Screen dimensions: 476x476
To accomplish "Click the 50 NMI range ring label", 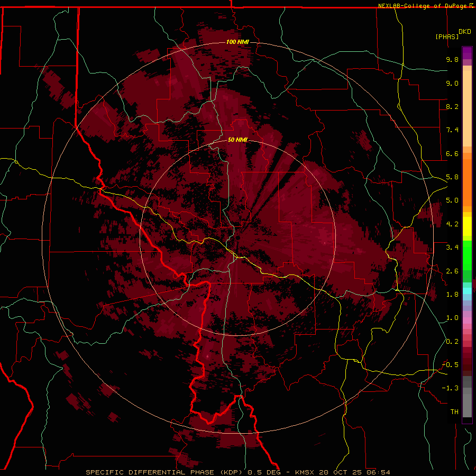I will [237, 140].
